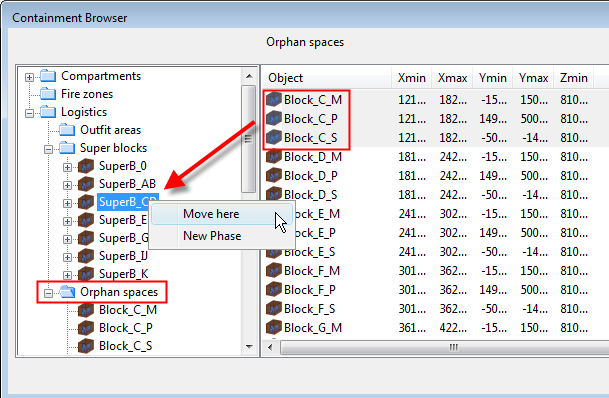
Task: Click the Fire zones folder icon
Action: (48, 94)
